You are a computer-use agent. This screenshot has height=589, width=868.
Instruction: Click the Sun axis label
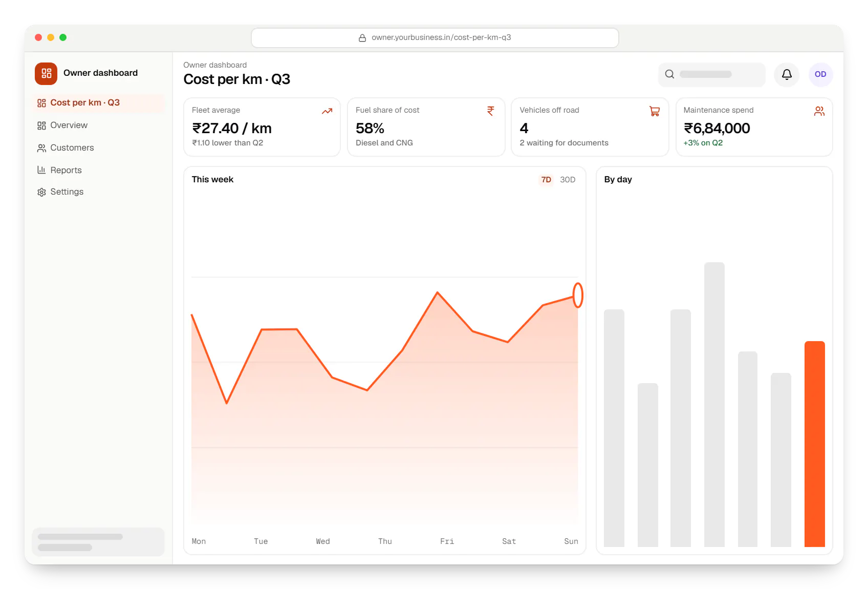(x=571, y=541)
